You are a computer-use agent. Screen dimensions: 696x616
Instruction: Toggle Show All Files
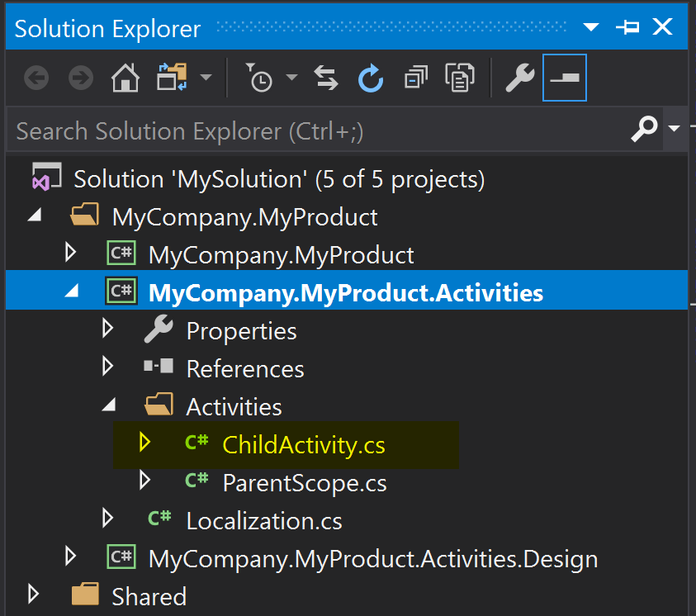pos(459,78)
